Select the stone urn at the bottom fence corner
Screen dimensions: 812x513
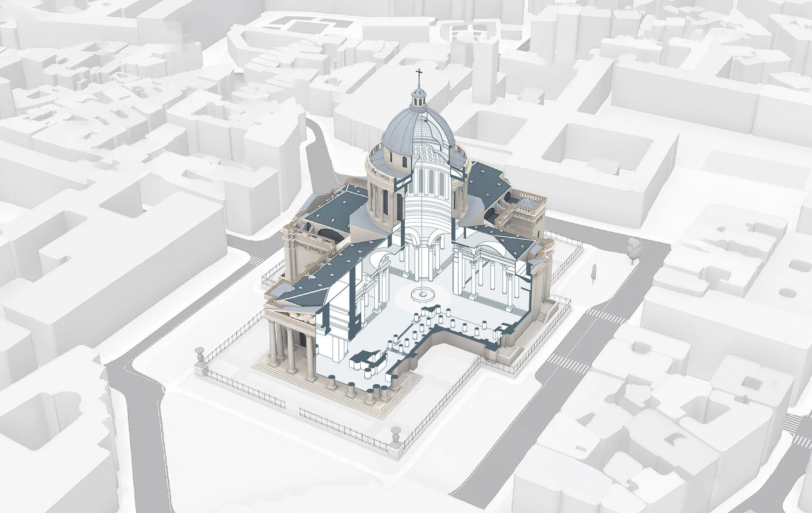396,435
